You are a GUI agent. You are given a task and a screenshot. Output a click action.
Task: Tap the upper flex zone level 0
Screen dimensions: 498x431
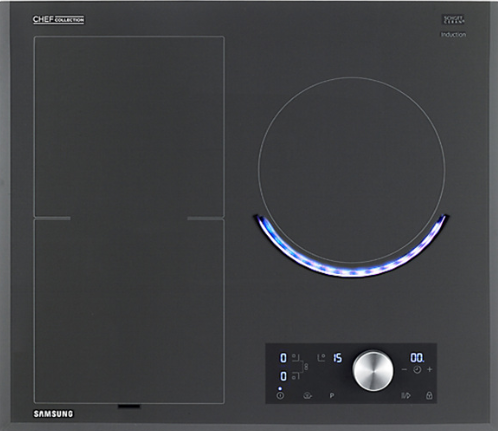click(x=283, y=358)
